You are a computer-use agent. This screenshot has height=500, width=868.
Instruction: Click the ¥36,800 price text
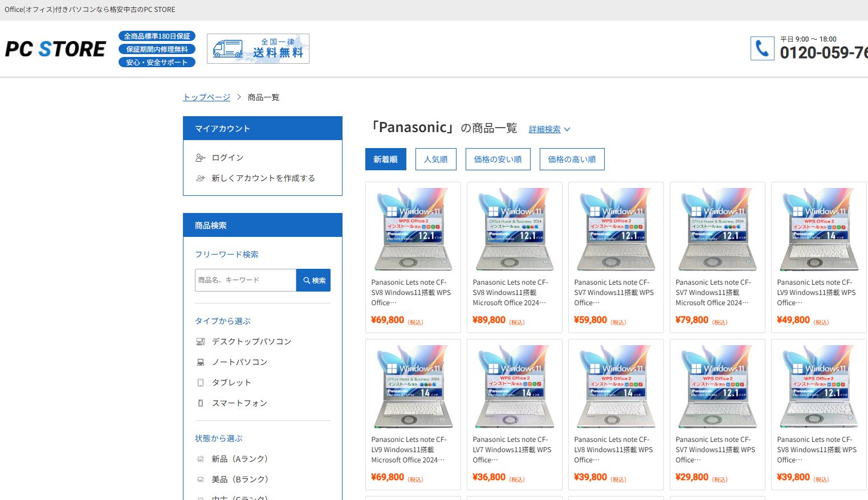[x=489, y=477]
